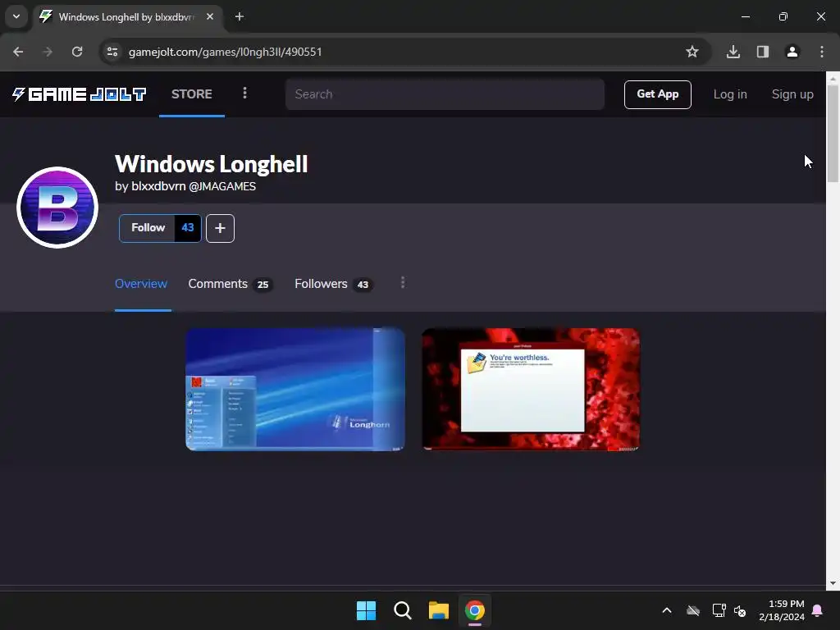Viewport: 840px width, 630px height.
Task: Open the navigation more-options menu beside STORE
Action: (x=244, y=94)
